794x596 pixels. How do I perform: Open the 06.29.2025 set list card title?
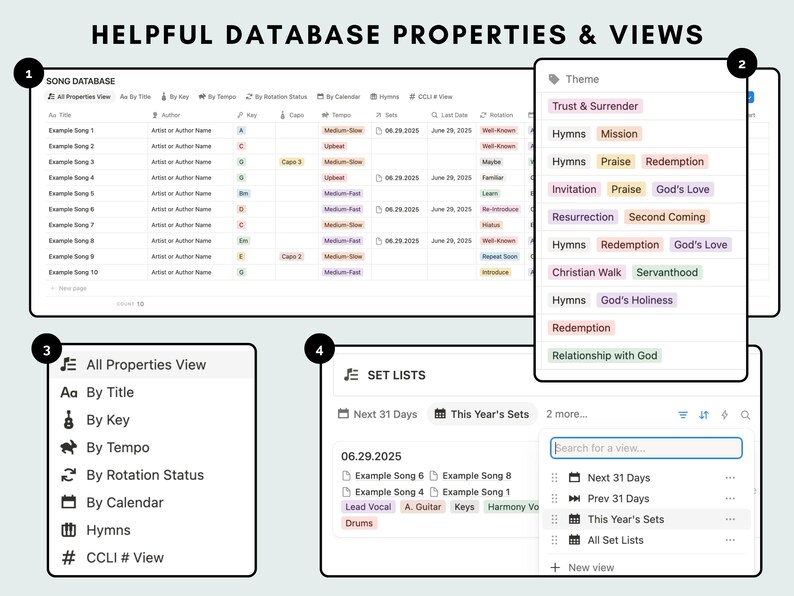[x=371, y=456]
